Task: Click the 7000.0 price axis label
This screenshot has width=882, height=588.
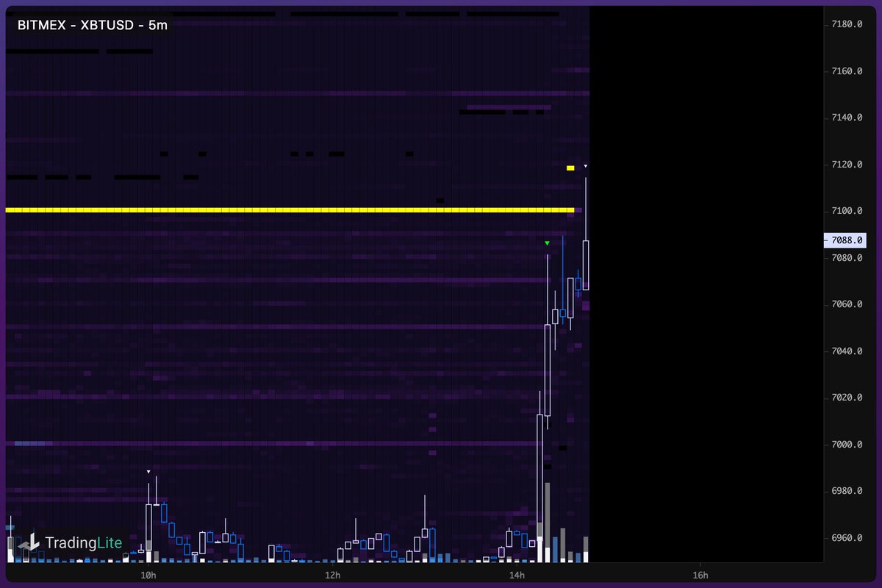Action: coord(846,445)
